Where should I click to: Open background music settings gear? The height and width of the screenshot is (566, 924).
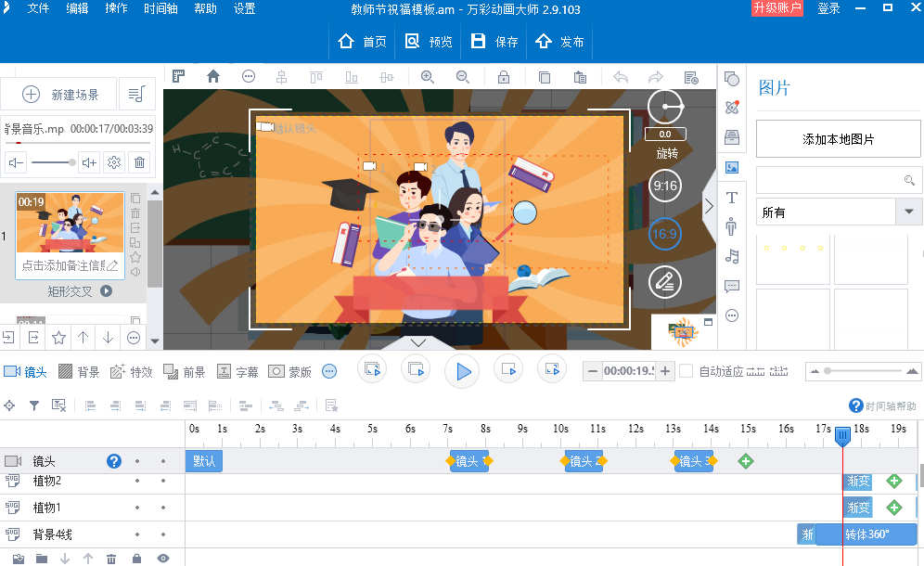(114, 162)
